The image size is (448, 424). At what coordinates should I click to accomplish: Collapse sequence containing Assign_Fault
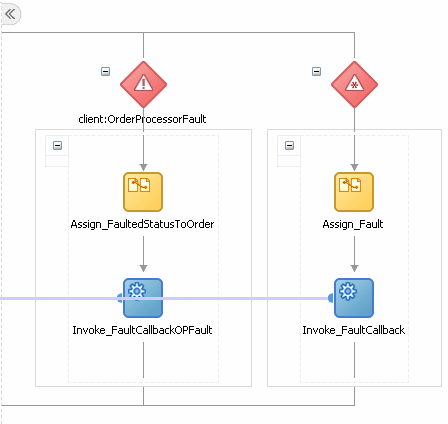[289, 145]
